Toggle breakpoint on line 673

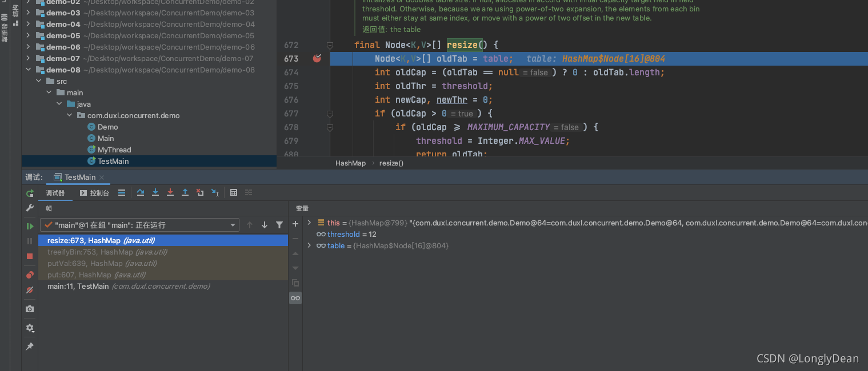(x=317, y=58)
